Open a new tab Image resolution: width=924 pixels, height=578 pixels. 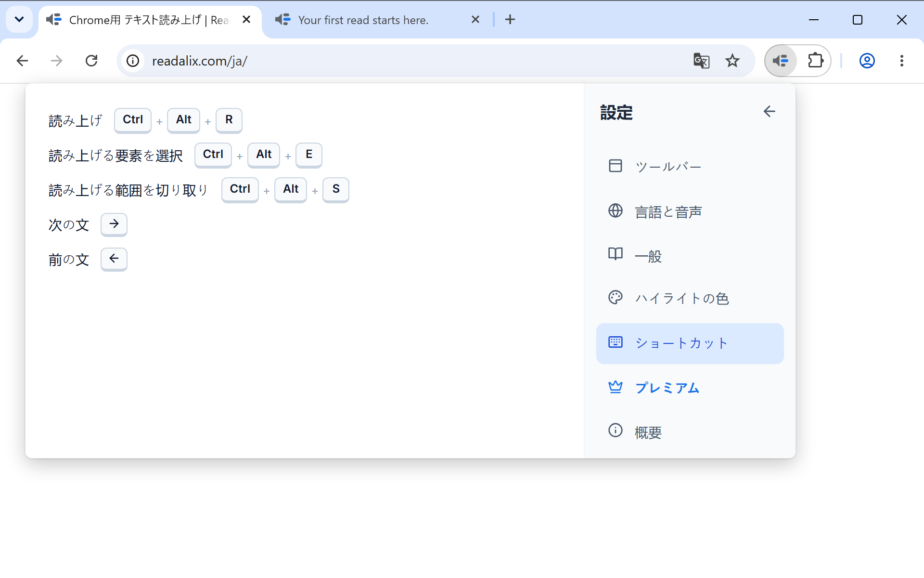click(x=510, y=19)
